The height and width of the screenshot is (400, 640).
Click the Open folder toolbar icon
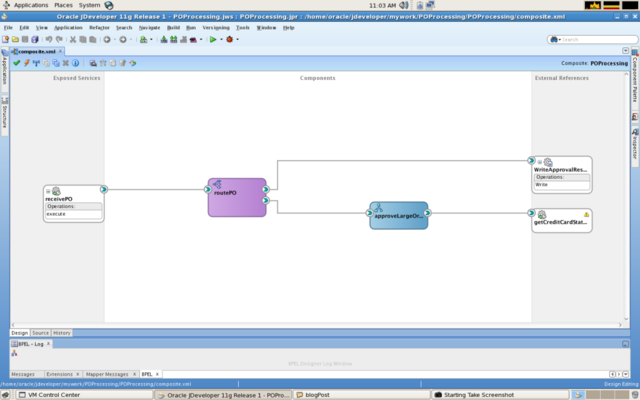pos(15,40)
